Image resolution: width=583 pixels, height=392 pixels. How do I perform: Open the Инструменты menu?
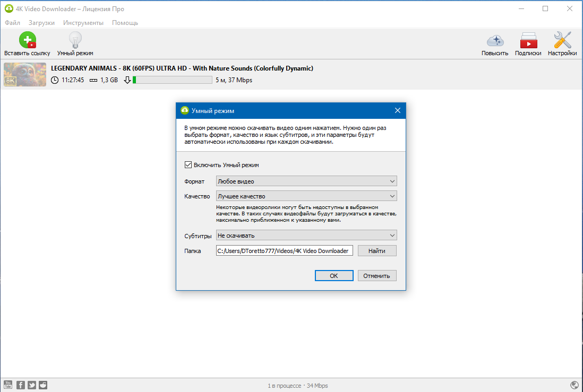pyautogui.click(x=83, y=23)
